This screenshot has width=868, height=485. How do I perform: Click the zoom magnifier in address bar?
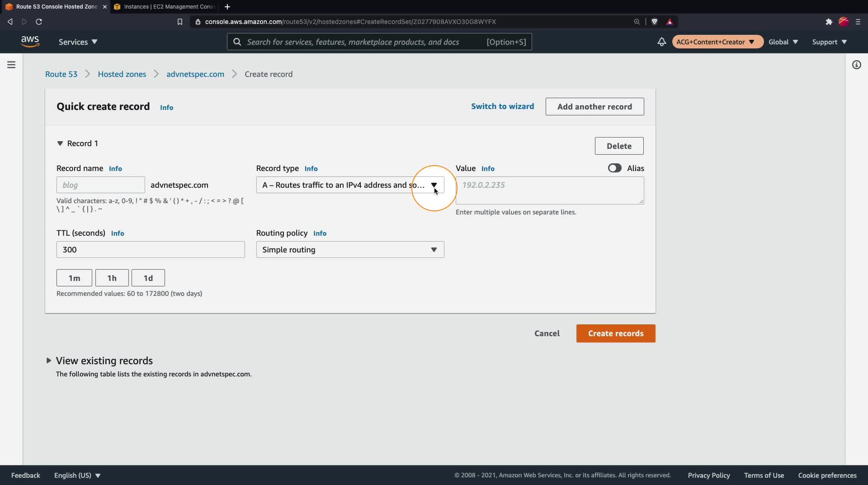tap(637, 22)
